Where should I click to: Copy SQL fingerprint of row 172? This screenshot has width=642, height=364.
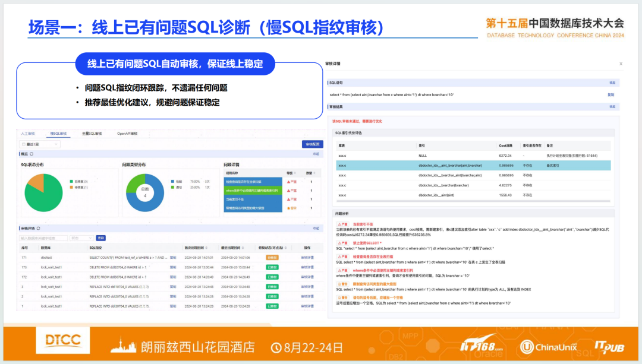tap(173, 277)
